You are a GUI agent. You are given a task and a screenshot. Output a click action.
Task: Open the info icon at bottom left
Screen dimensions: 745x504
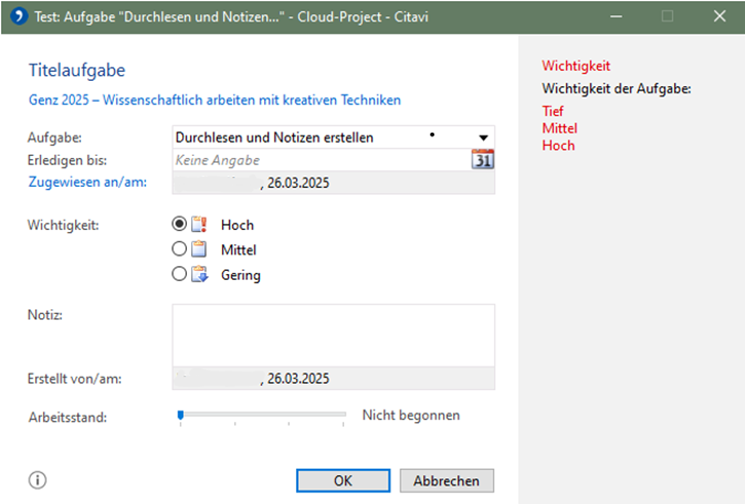38,480
